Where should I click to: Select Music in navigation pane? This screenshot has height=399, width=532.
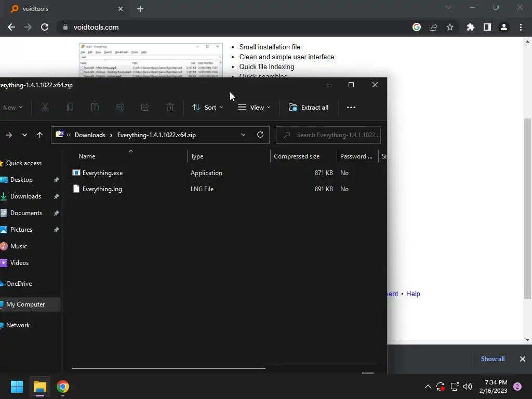[18, 246]
